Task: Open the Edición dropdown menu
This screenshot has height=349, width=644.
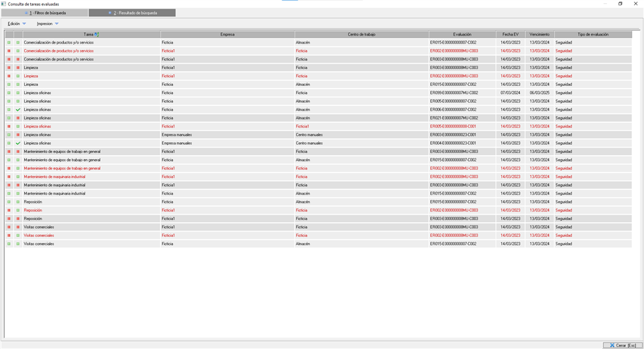Action: pos(17,23)
